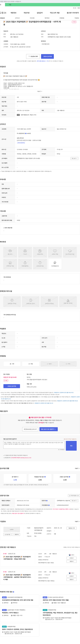Click the 서류 selection method tile
Viewport: 80px width, 644px height.
click(x=12, y=364)
